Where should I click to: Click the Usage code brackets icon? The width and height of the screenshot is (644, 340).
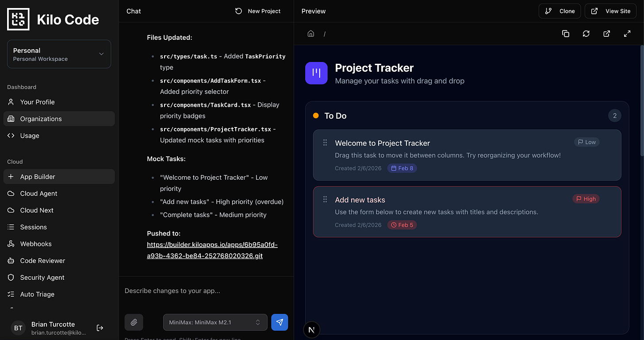point(11,135)
